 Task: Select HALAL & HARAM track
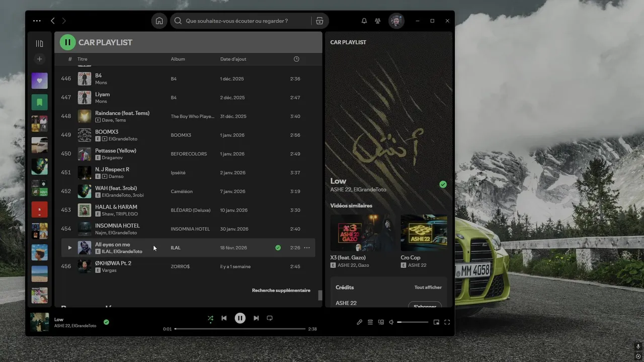click(x=188, y=210)
